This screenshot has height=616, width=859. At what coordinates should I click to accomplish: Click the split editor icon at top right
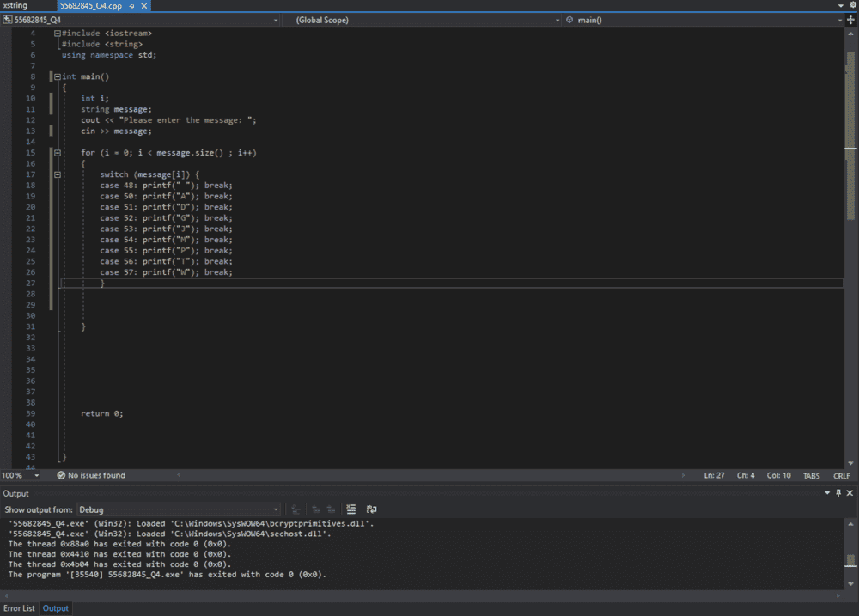851,20
